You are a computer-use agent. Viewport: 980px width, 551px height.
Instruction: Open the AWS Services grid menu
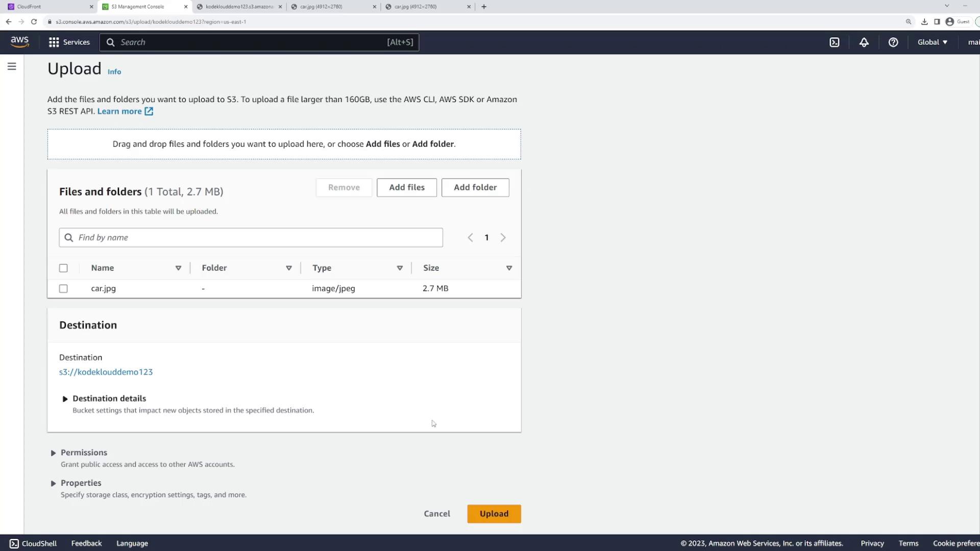[69, 42]
